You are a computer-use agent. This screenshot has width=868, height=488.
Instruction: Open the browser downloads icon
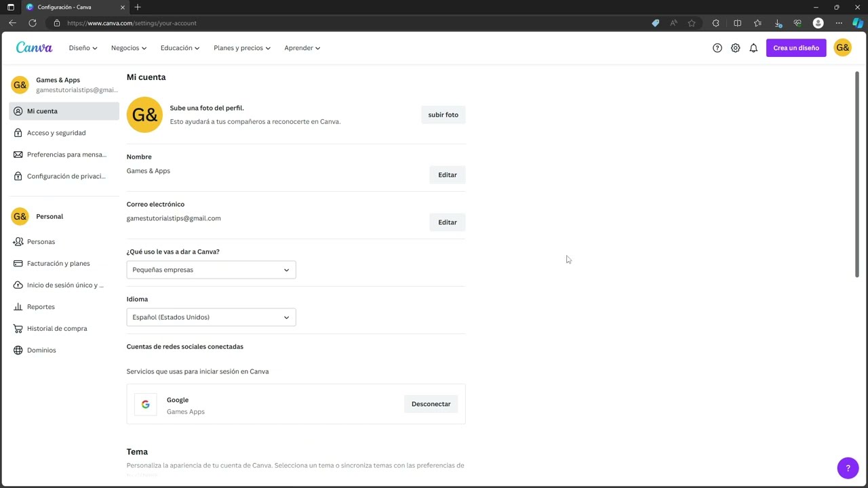(778, 23)
